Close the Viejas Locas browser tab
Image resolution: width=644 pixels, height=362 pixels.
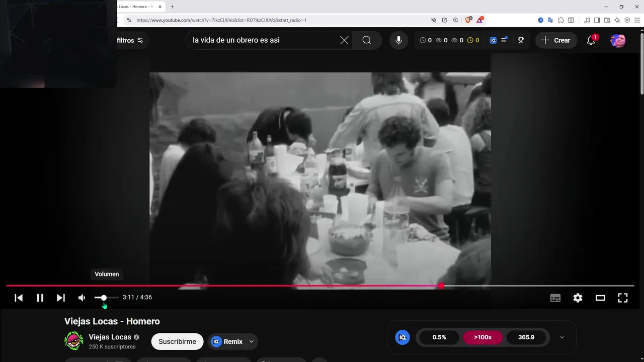(x=160, y=7)
